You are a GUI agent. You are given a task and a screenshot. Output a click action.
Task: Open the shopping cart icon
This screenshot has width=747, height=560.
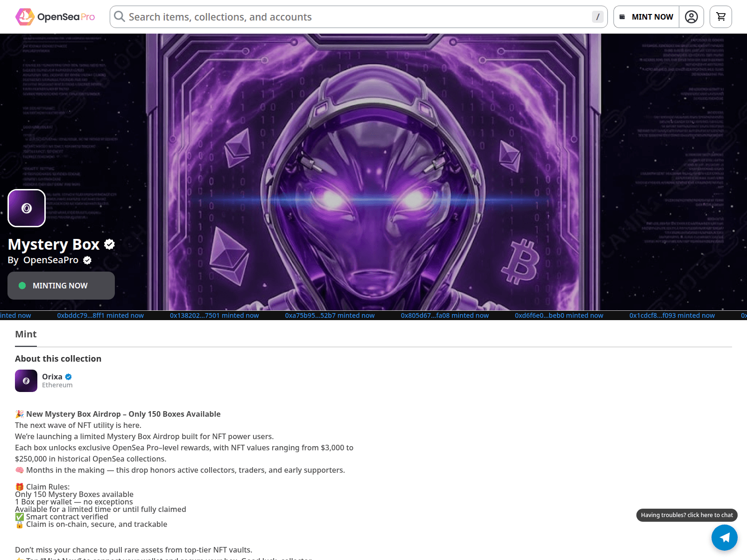[x=721, y=17]
